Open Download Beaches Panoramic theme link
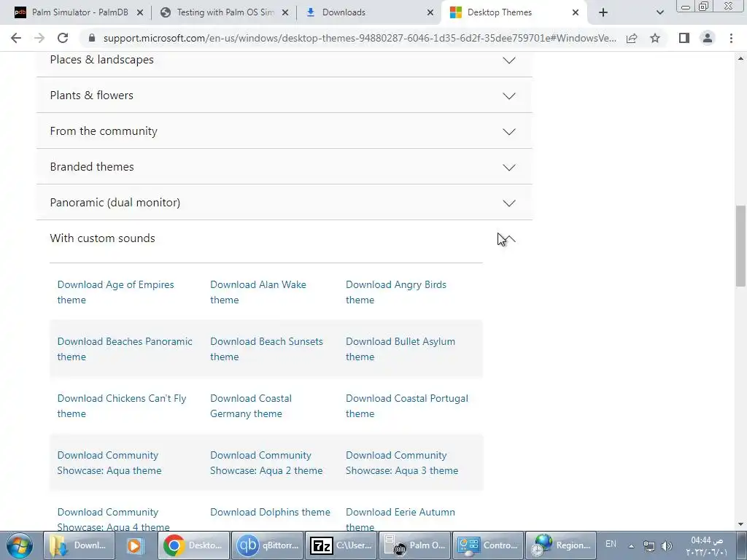 [125, 349]
